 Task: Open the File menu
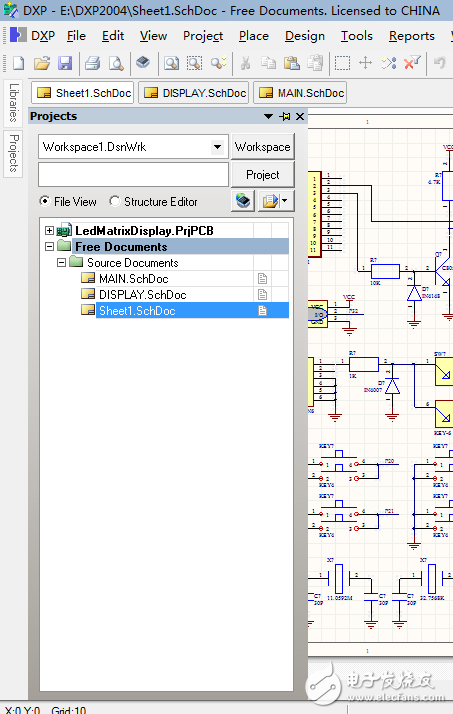[76, 36]
